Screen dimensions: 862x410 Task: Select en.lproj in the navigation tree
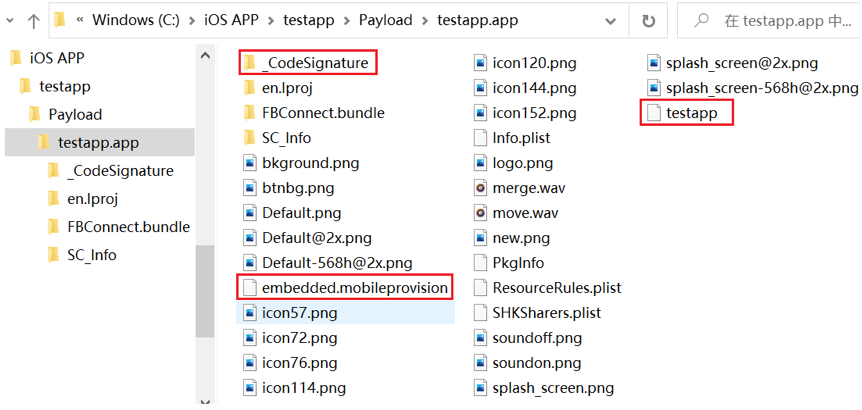point(92,199)
